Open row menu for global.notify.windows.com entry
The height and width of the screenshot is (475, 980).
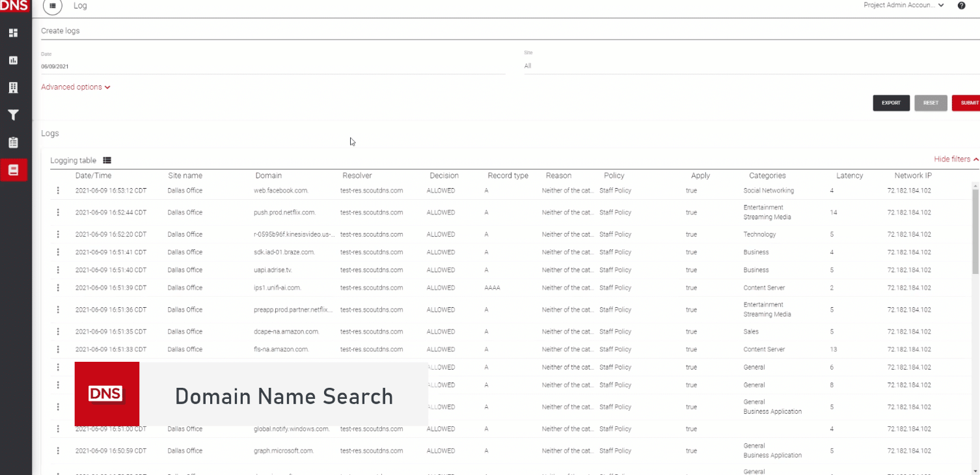[58, 429]
